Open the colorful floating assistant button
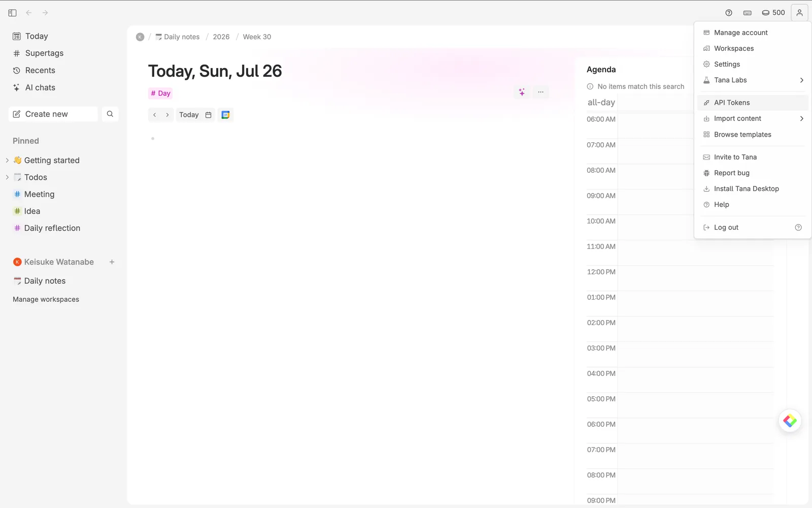Image resolution: width=812 pixels, height=508 pixels. pos(790,421)
